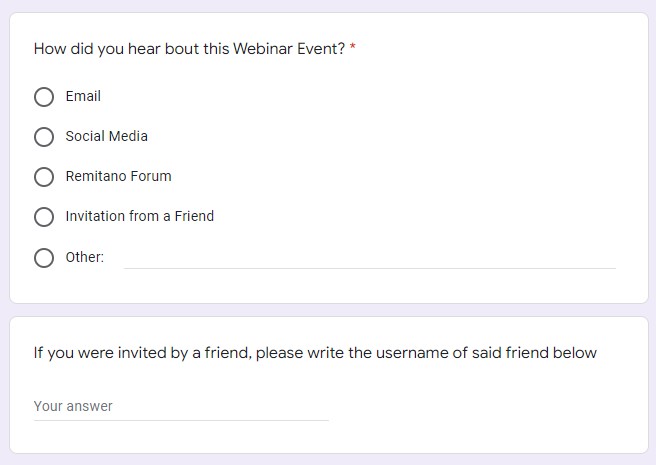Select the Other radio button circle
The image size is (656, 465).
pyautogui.click(x=44, y=258)
